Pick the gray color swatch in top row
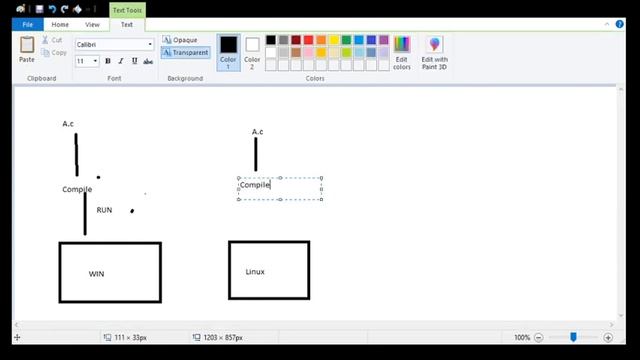Screen dimensions: 640x360 click(x=284, y=40)
